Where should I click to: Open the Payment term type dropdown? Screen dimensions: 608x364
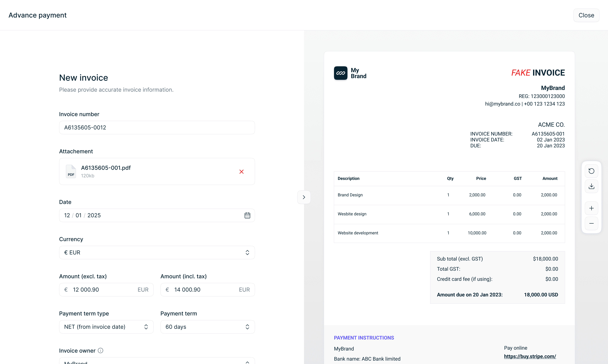tap(106, 327)
